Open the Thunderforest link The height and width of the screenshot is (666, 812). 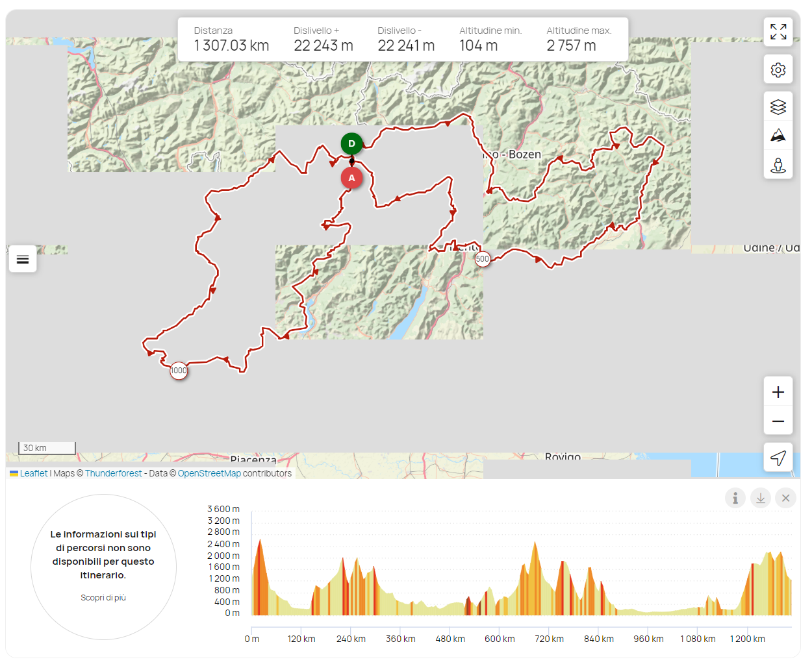[113, 473]
